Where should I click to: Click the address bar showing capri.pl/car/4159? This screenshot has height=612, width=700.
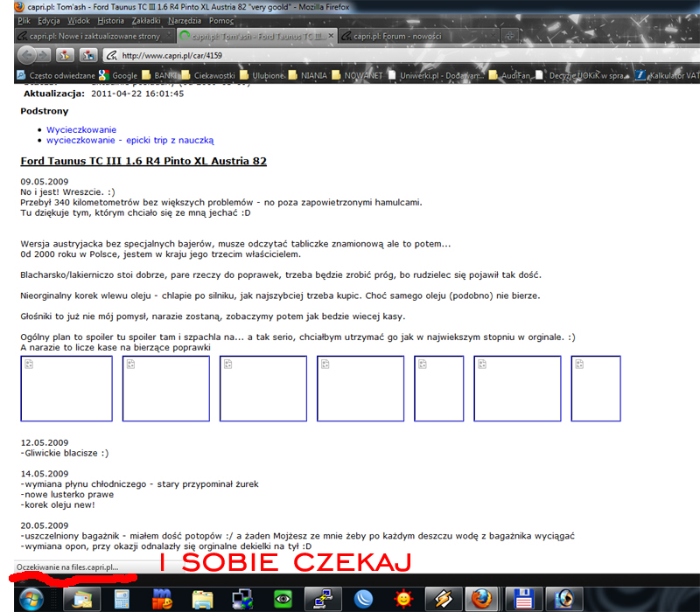click(x=402, y=55)
